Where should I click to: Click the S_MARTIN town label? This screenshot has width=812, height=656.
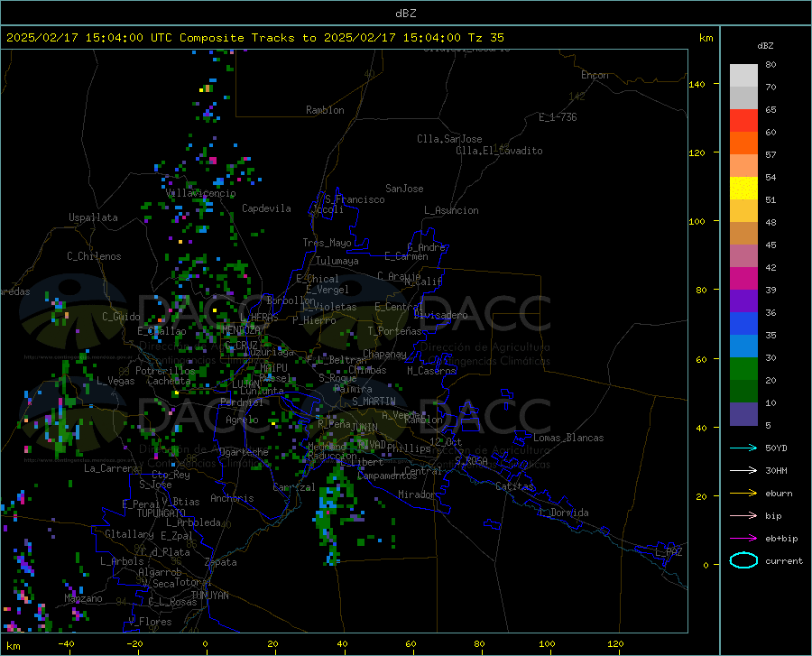tap(374, 402)
